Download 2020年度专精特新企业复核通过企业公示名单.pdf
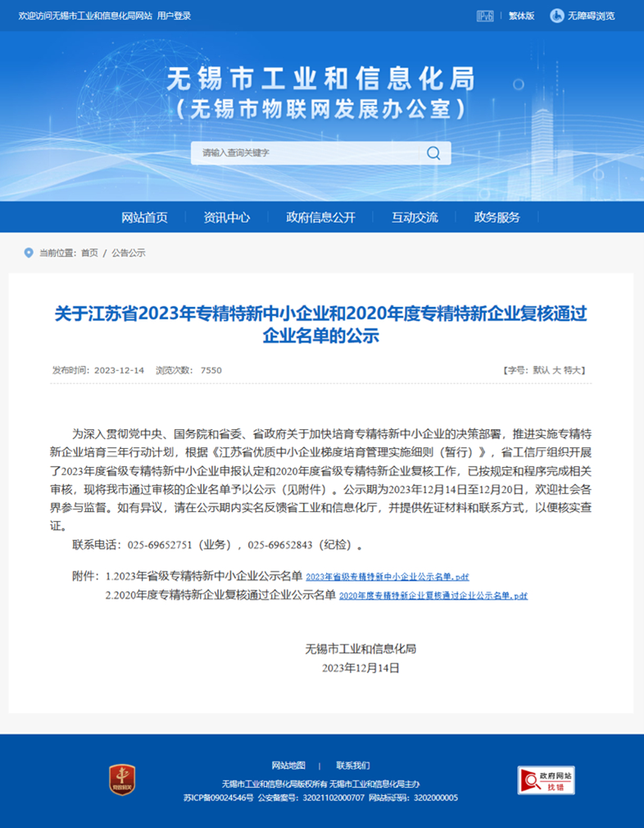 click(433, 595)
